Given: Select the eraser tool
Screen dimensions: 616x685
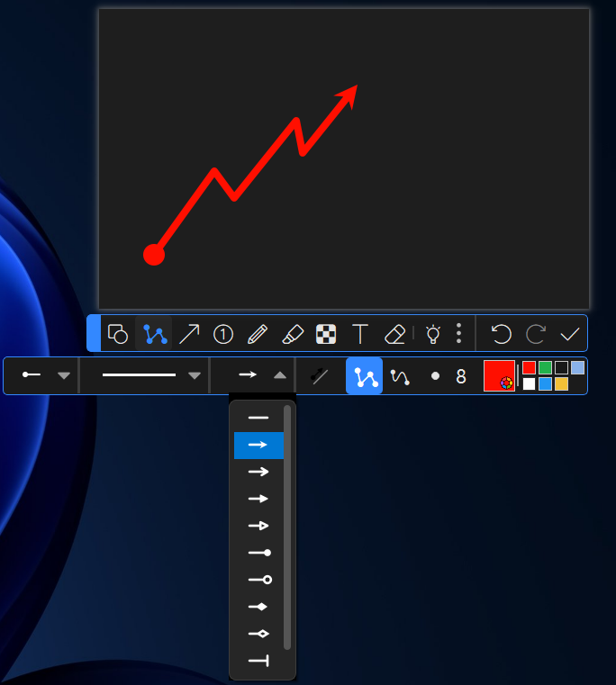Looking at the screenshot, I should tap(394, 334).
